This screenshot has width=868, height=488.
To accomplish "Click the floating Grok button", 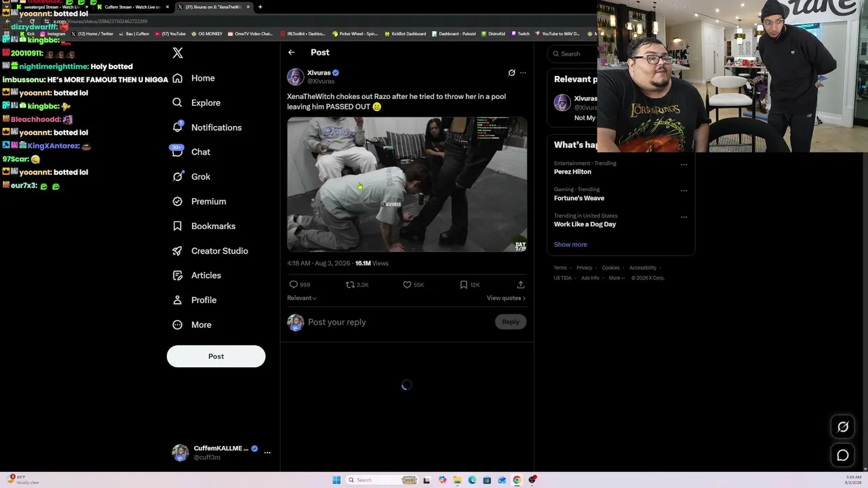I will coord(843,427).
